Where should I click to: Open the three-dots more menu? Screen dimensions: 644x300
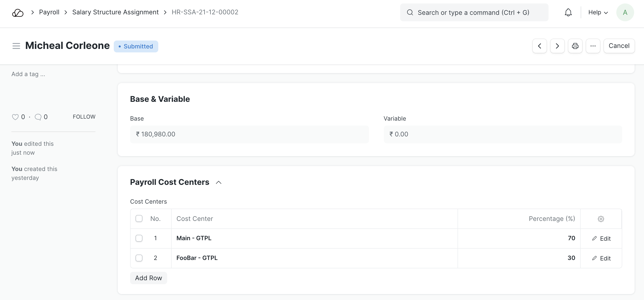593,46
